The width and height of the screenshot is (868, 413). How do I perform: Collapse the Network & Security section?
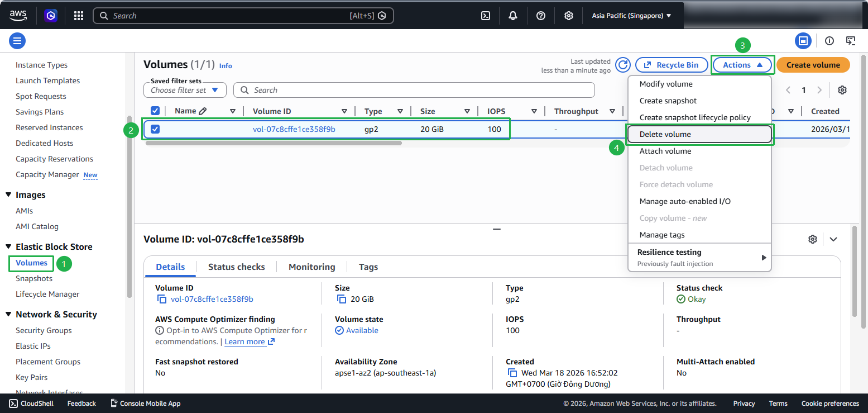(8, 315)
